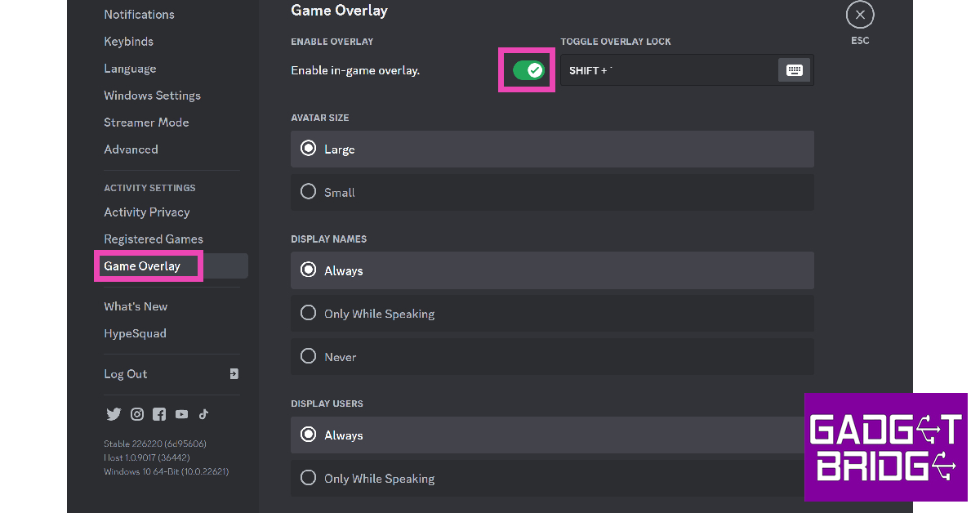980x513 pixels.
Task: Open Registered Games settings
Action: 154,239
